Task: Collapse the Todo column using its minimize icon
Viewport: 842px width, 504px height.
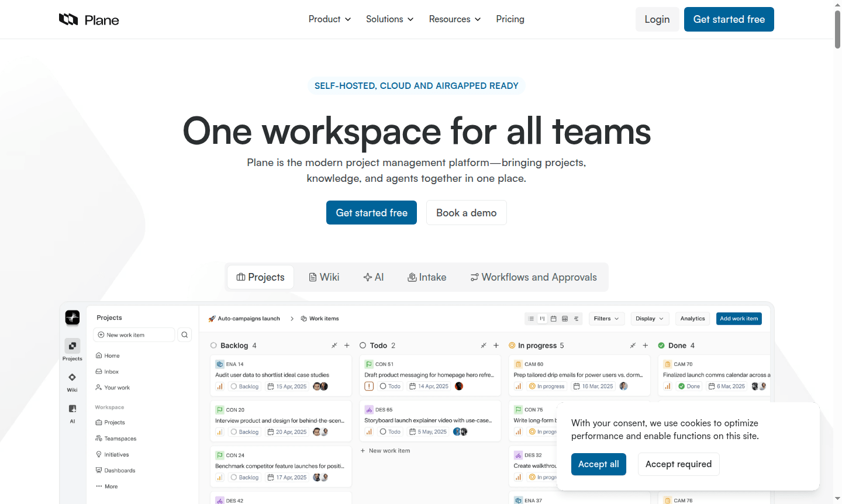Action: tap(484, 346)
